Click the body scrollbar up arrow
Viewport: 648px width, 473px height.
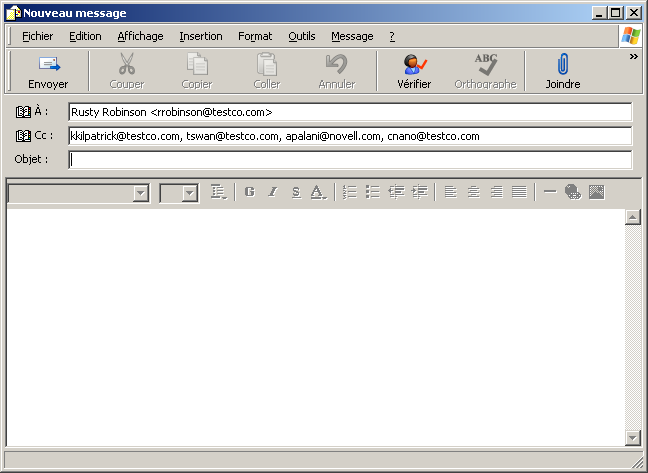(x=633, y=217)
